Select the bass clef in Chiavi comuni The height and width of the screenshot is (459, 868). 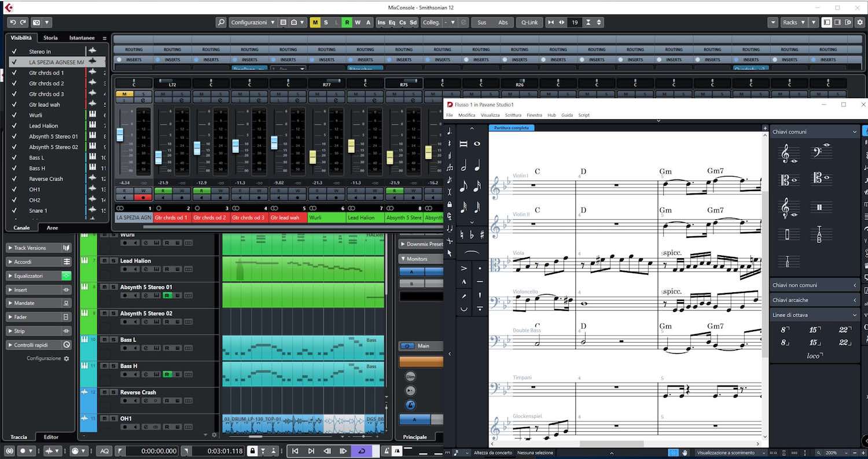tap(821, 152)
